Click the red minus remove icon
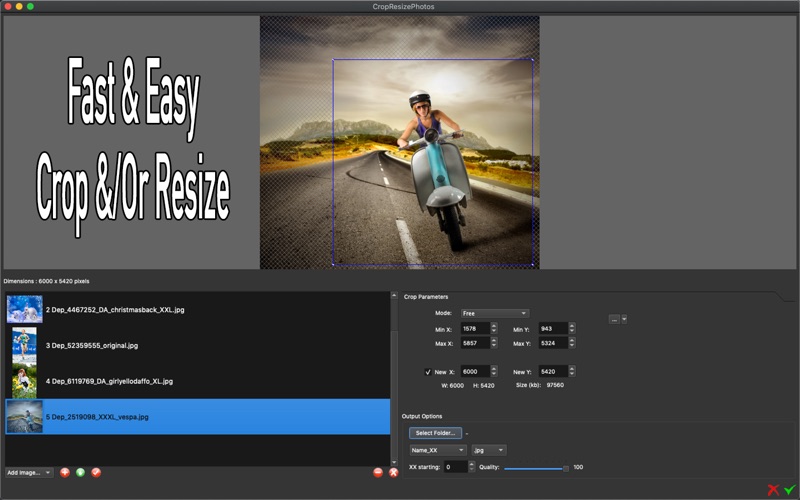 pyautogui.click(x=378, y=472)
